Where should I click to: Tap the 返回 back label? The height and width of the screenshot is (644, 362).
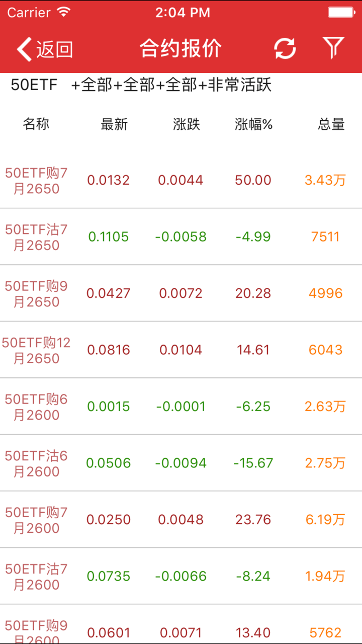55,49
